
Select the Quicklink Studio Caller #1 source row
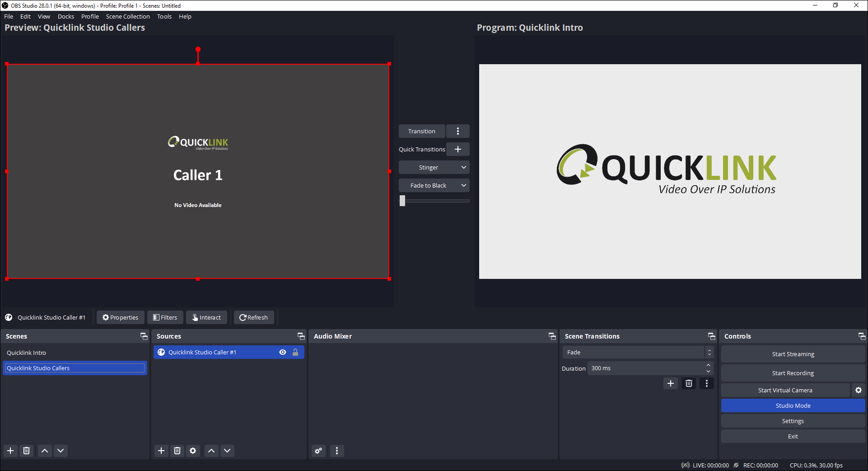(x=229, y=352)
